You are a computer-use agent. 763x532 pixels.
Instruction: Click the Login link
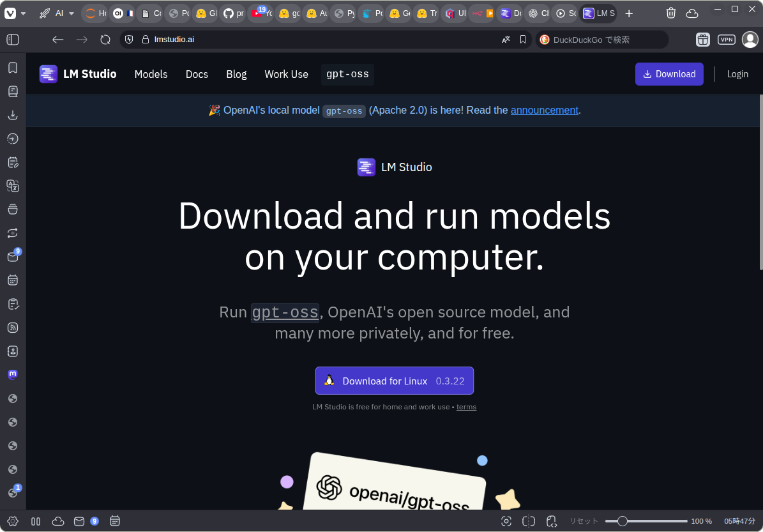(x=737, y=74)
